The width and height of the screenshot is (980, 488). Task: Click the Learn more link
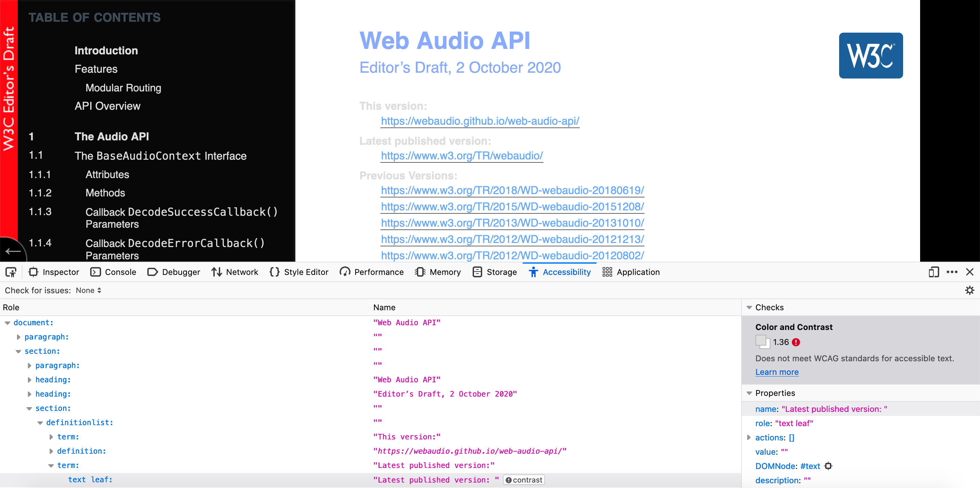(777, 372)
